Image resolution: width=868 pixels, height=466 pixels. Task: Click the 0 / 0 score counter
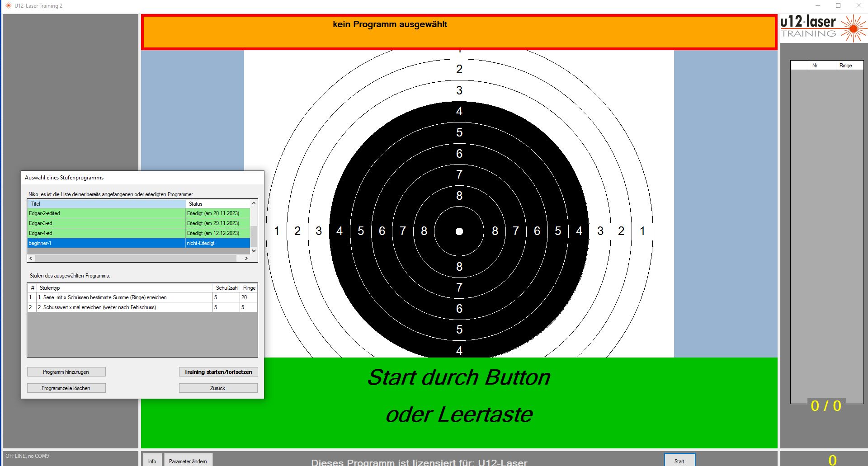pyautogui.click(x=826, y=406)
